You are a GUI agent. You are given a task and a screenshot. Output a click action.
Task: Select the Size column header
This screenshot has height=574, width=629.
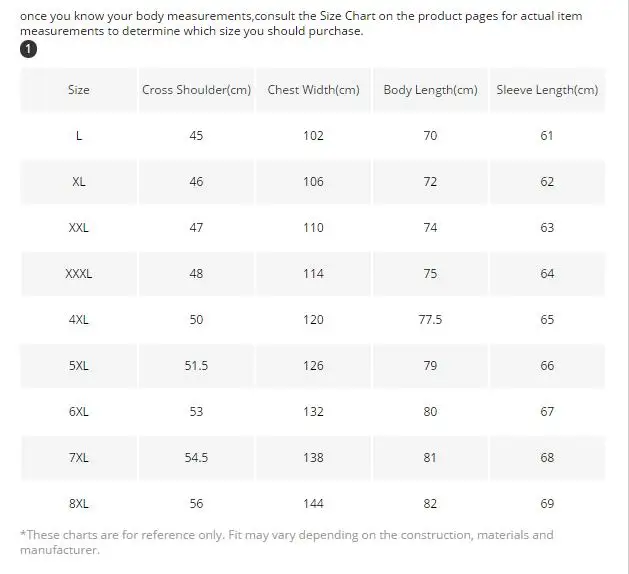[79, 90]
